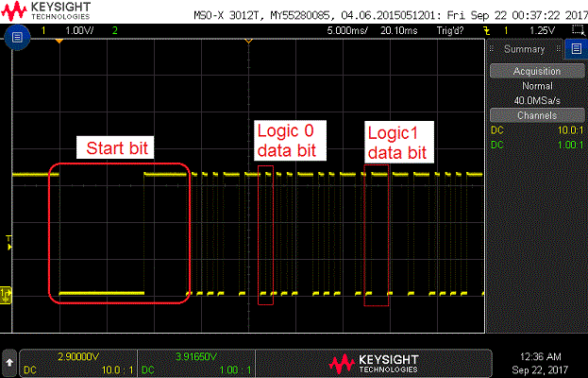Click the falling edge trigger slope icon
This screenshot has width=588, height=378.
point(486,30)
